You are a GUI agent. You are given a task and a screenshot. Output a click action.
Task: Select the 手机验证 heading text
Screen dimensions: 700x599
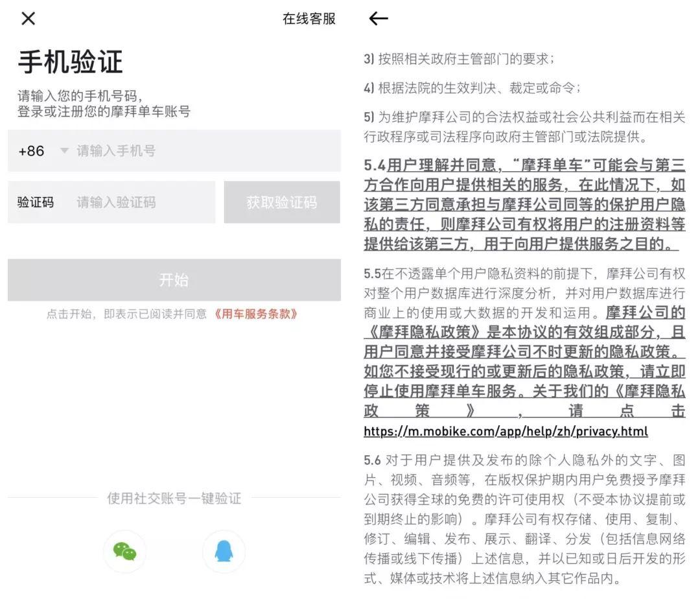70,62
